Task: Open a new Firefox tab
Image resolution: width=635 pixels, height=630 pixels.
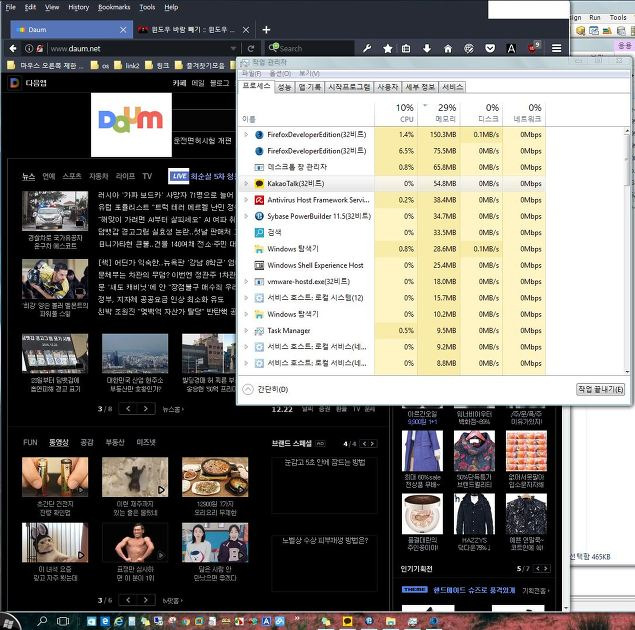Action: pyautogui.click(x=266, y=30)
